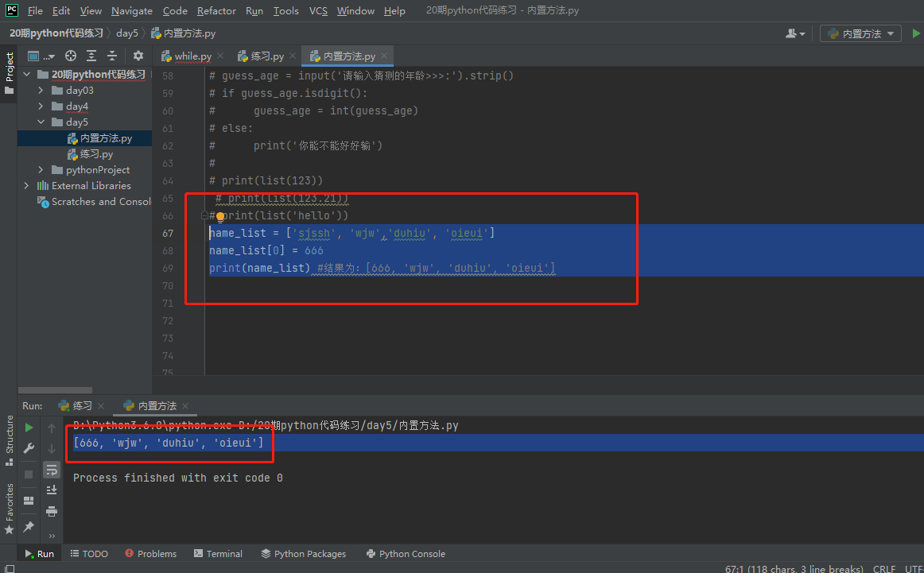The width and height of the screenshot is (924, 573).
Task: Toggle the Favorites tool window sidebar tab
Action: click(9, 509)
